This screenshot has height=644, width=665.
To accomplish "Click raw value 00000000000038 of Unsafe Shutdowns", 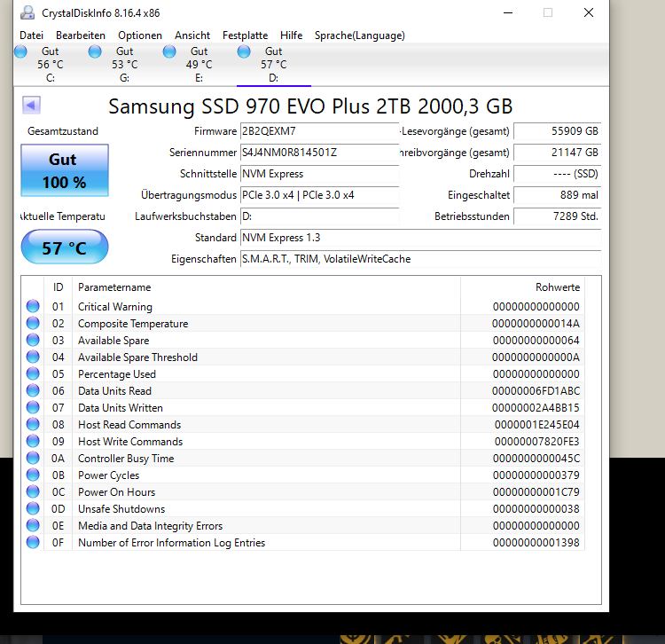I will (536, 508).
